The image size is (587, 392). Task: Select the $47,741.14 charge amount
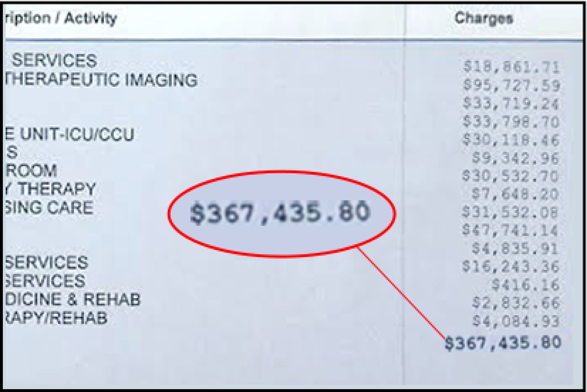pyautogui.click(x=511, y=230)
